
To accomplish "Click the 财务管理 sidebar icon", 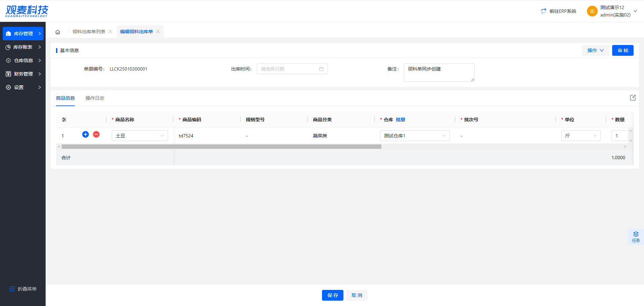I will [8, 74].
